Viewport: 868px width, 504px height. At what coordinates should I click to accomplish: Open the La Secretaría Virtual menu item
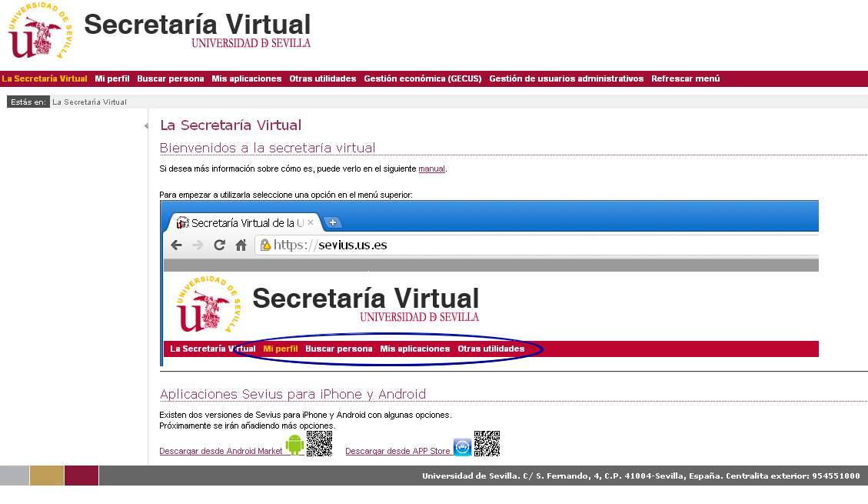click(45, 78)
